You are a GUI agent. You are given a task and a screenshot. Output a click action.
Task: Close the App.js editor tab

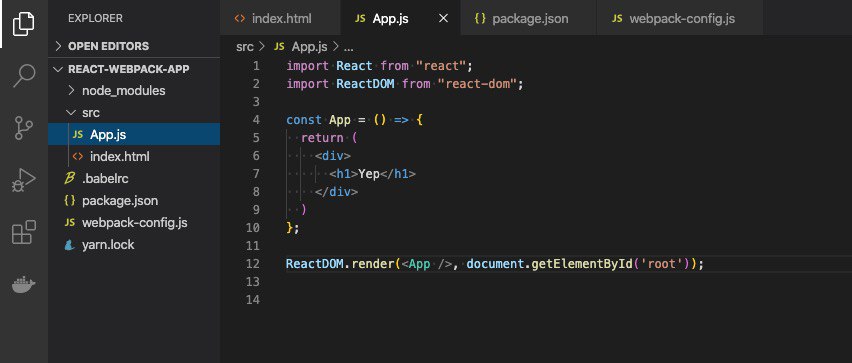pyautogui.click(x=443, y=18)
